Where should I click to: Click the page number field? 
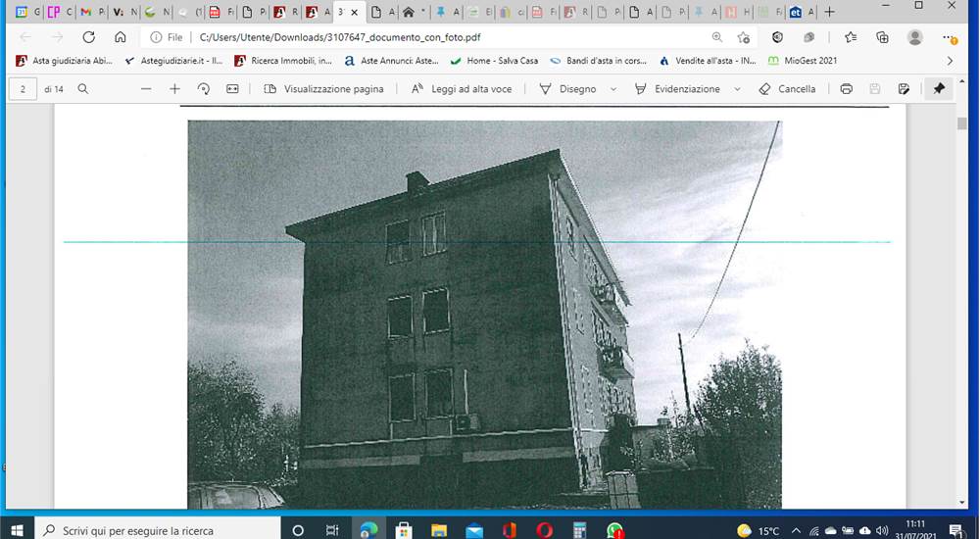(24, 89)
